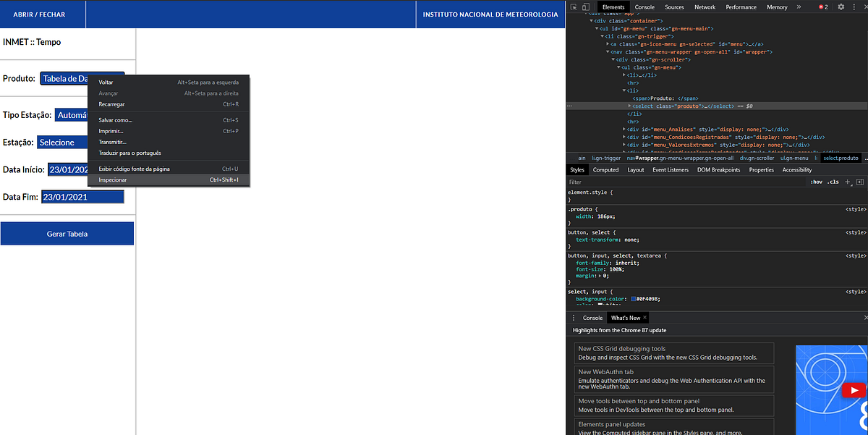Click ul.gn-menu in the breadcrumb bar
The width and height of the screenshot is (868, 435).
click(794, 158)
